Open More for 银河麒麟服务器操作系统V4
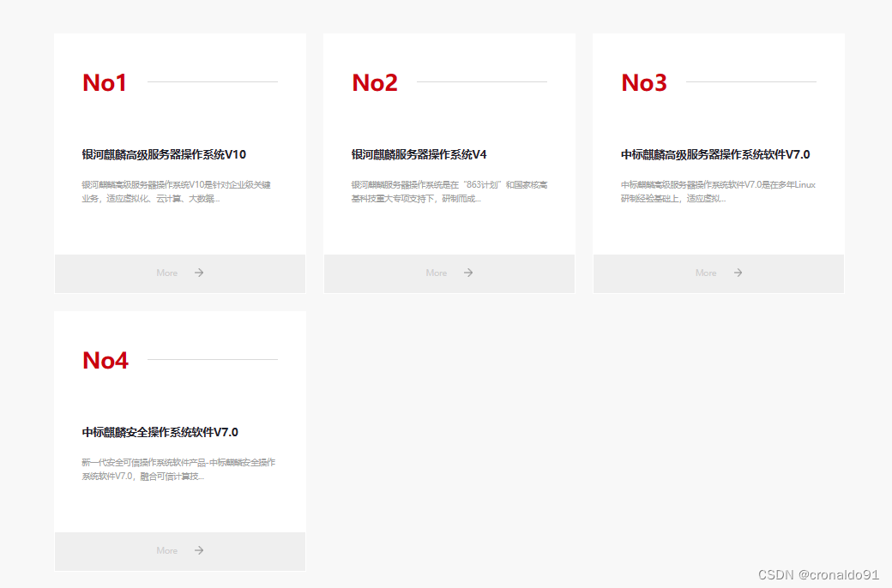 449,273
